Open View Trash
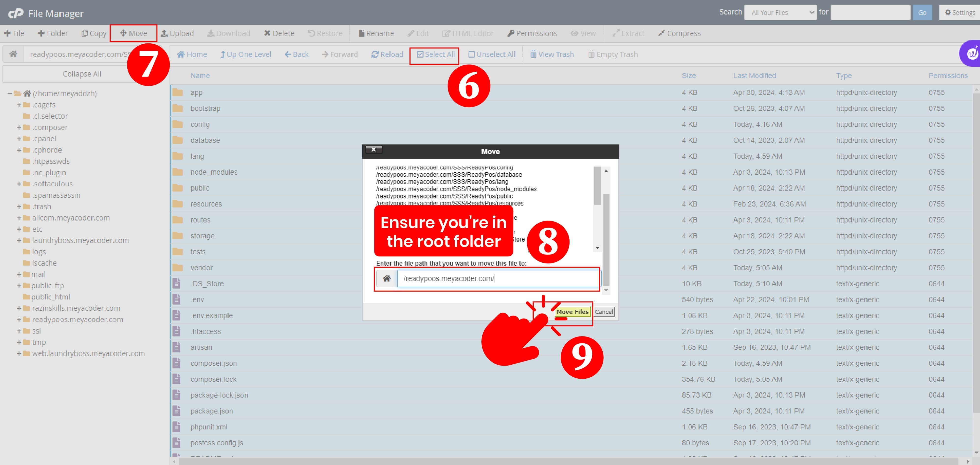 [x=552, y=54]
